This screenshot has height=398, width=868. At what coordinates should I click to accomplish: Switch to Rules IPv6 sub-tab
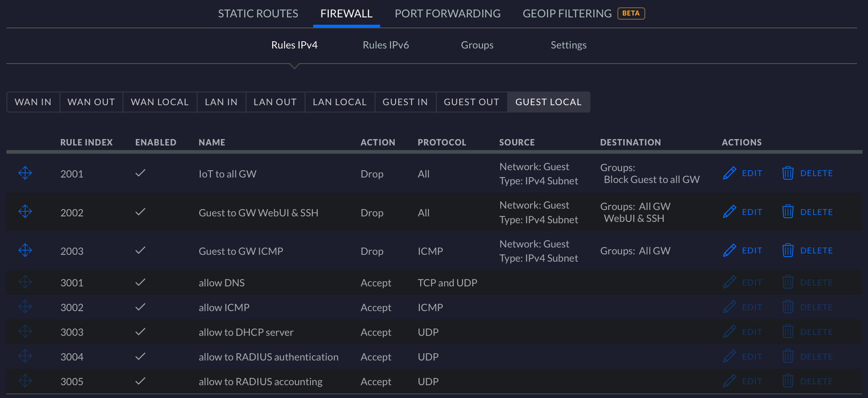pyautogui.click(x=386, y=45)
